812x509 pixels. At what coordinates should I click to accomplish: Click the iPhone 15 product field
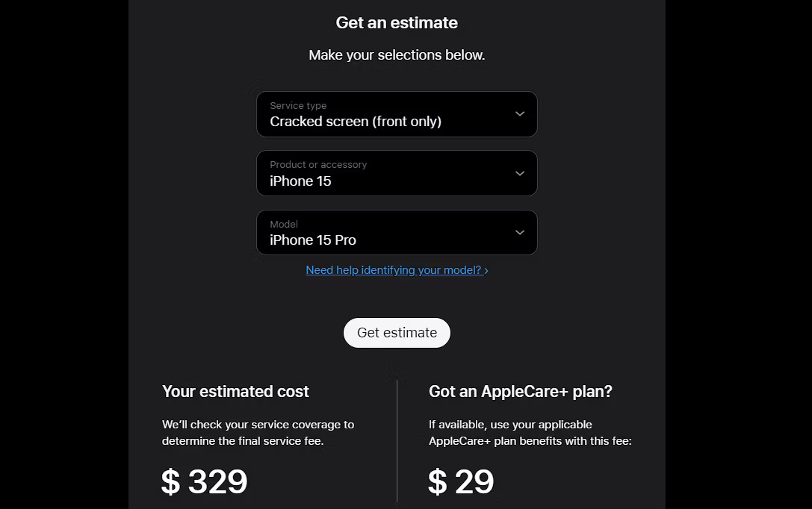click(301, 181)
